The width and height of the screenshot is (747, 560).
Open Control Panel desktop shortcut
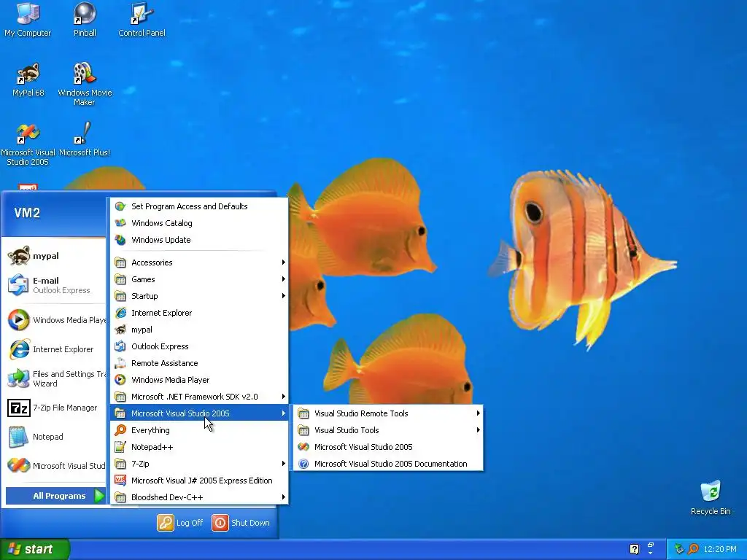pos(142,20)
